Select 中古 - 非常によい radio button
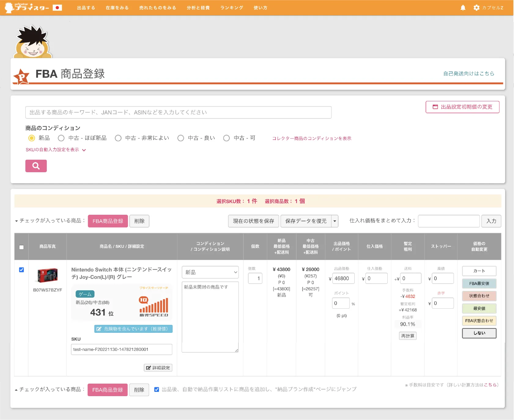This screenshot has height=420, width=514. tap(118, 138)
